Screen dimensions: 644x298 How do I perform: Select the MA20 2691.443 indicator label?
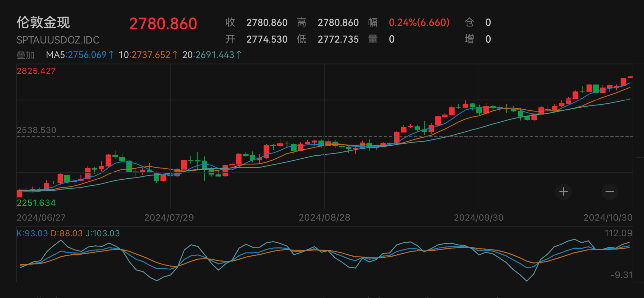tap(208, 55)
